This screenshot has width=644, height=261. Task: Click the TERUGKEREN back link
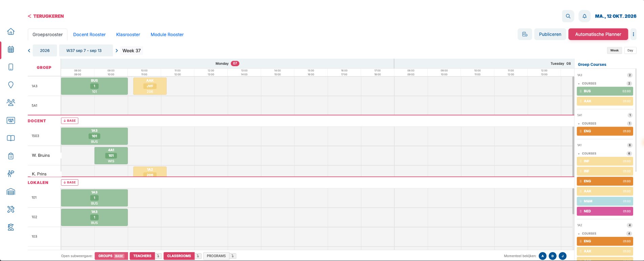pyautogui.click(x=46, y=16)
